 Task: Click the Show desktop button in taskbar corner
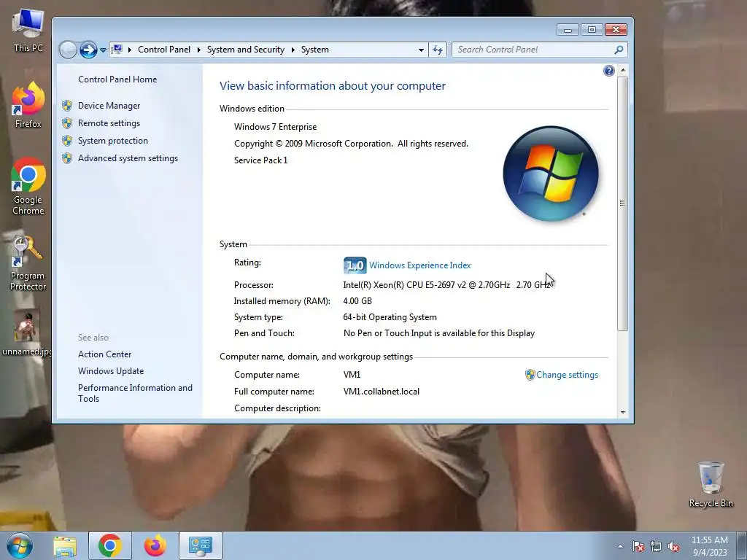(742, 545)
